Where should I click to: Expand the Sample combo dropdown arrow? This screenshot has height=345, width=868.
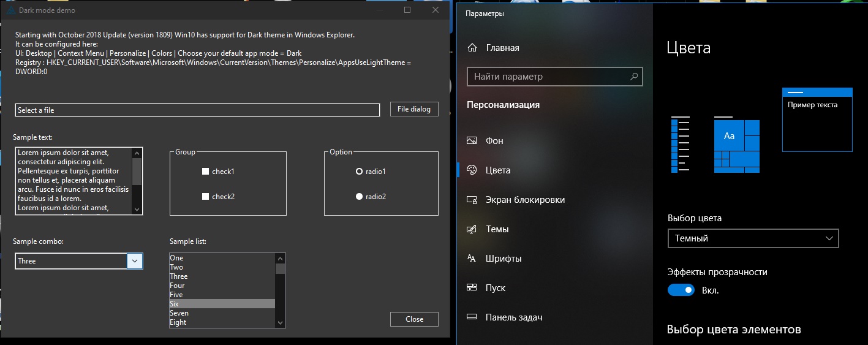[135, 261]
